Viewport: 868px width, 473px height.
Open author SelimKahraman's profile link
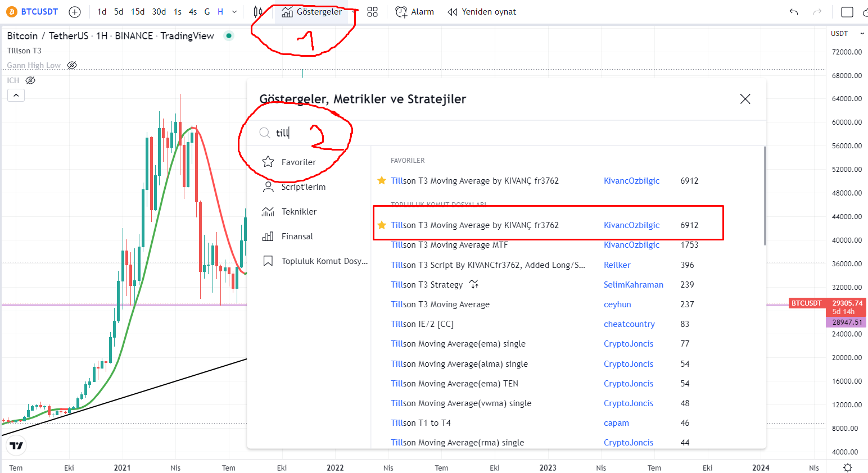pos(633,284)
